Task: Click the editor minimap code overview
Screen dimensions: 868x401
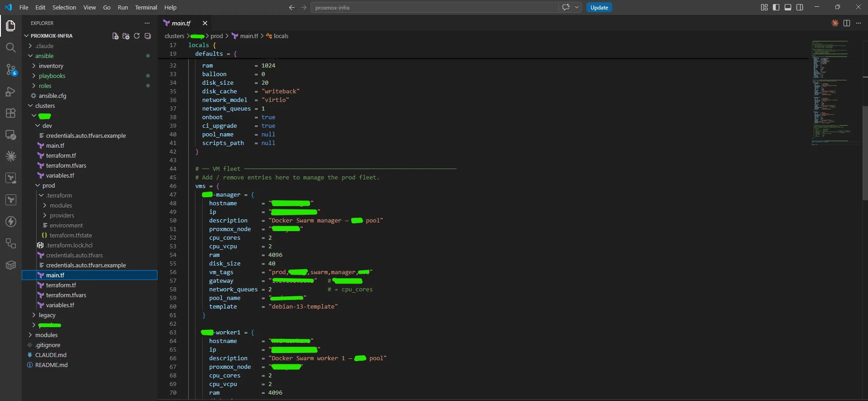Action: 836,93
